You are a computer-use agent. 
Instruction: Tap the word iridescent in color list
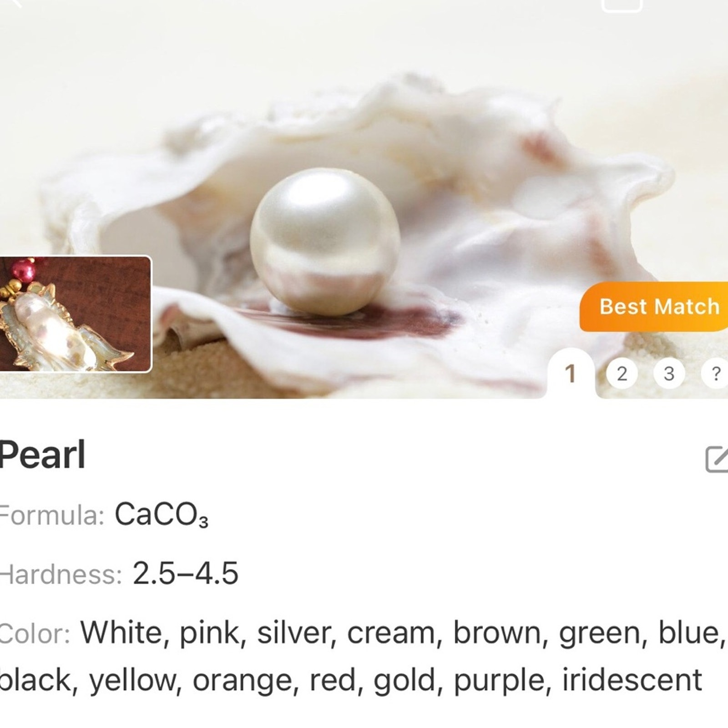(632, 681)
